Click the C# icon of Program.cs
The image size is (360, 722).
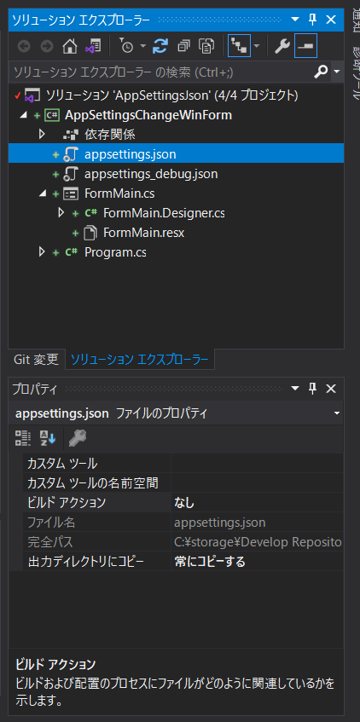coord(71,252)
